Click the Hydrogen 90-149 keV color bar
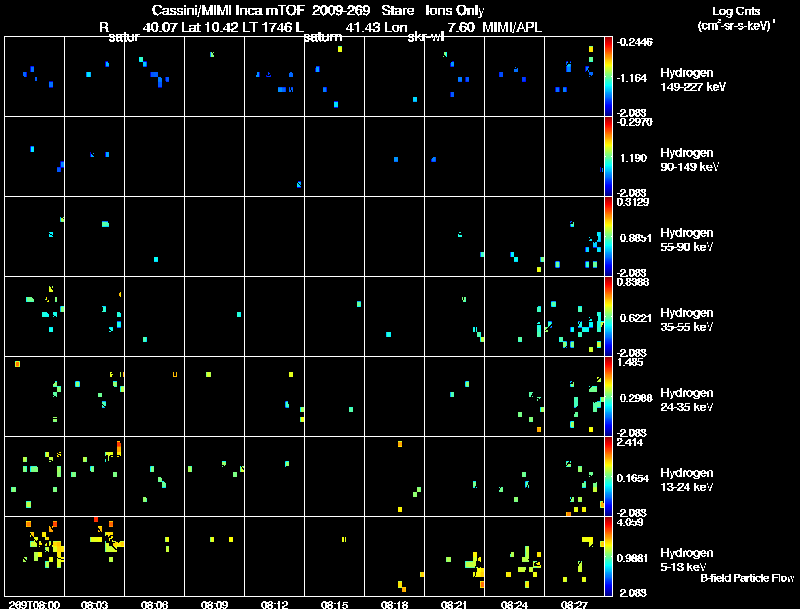This screenshot has width=800, height=609. click(x=608, y=157)
